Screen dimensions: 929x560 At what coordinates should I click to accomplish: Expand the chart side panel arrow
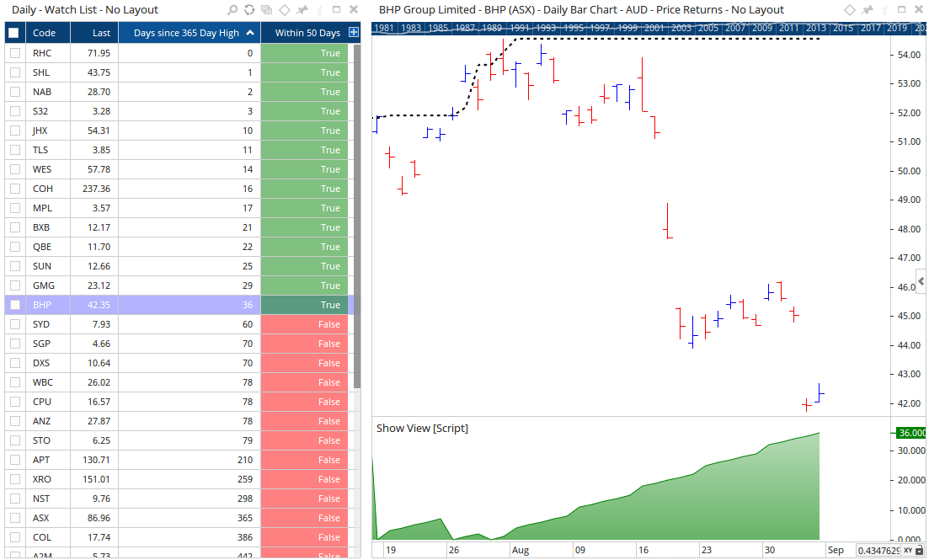921,280
